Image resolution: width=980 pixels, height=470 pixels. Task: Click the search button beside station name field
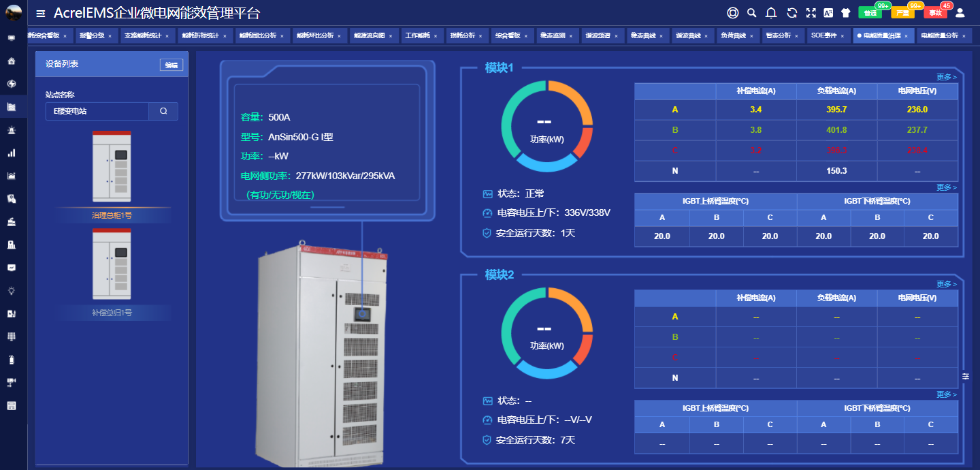pyautogui.click(x=163, y=111)
